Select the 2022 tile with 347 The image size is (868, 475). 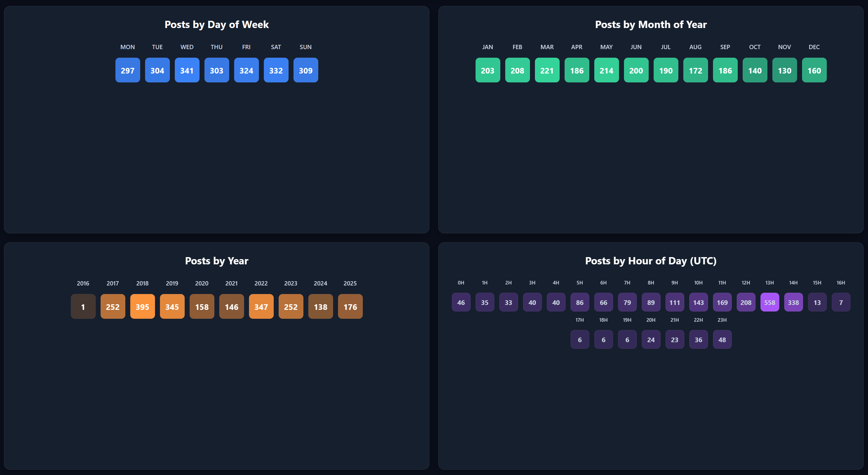[x=261, y=306]
